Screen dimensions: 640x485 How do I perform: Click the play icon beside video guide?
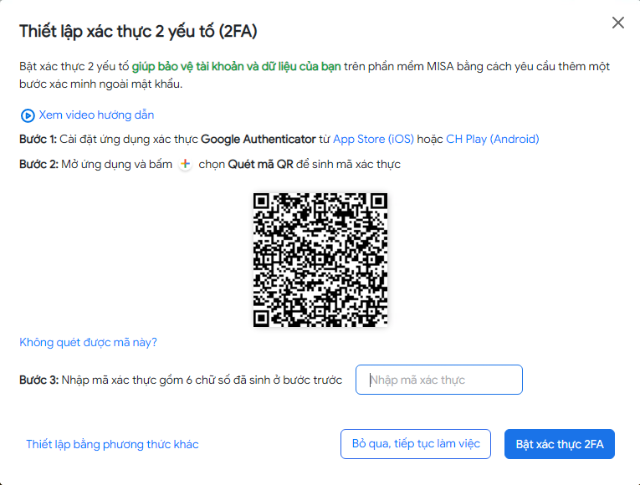tap(27, 115)
